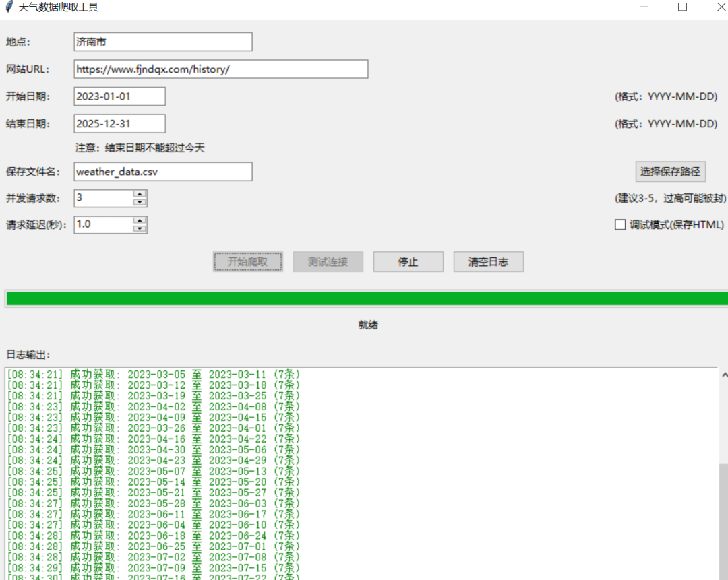Click log line 2023-03-19 至 2023-03-25
Viewport: 728px width, 580px height.
pos(154,396)
